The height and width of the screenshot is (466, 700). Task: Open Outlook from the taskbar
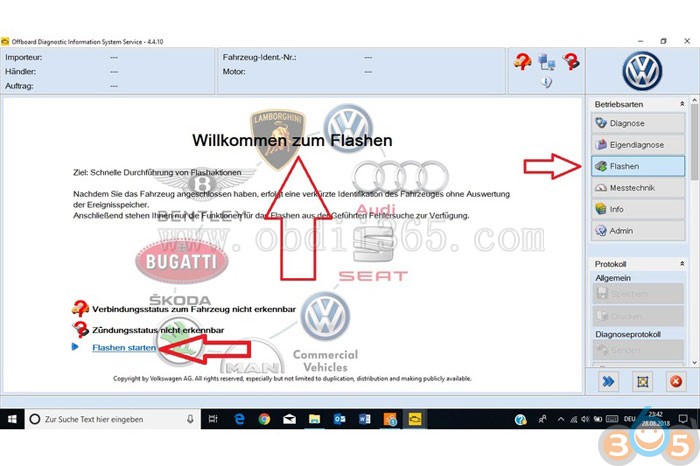(x=340, y=419)
